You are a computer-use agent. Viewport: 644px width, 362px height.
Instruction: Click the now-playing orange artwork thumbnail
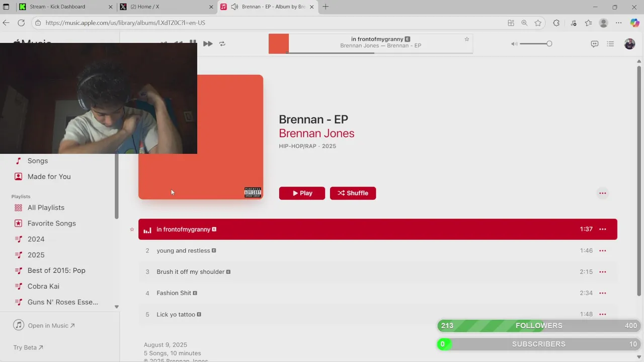pos(279,44)
